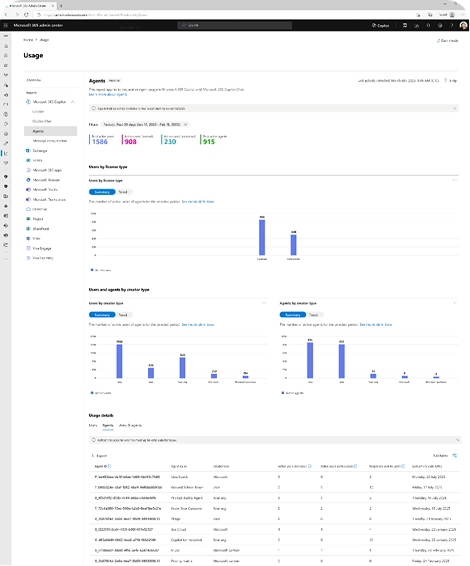Click total active agents value 915
The width and height of the screenshot is (470, 566).
[209, 142]
